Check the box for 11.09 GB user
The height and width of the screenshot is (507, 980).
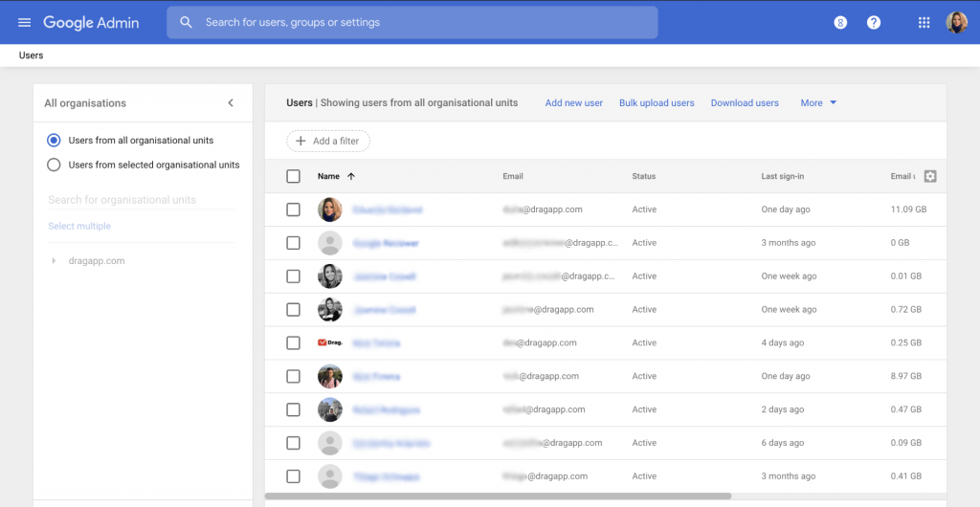(293, 209)
